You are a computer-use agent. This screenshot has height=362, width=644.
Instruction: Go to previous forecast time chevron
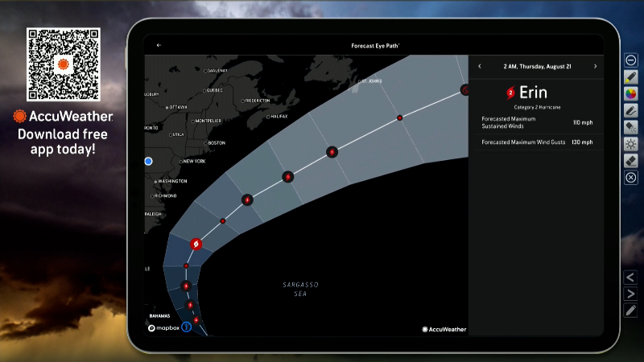479,66
